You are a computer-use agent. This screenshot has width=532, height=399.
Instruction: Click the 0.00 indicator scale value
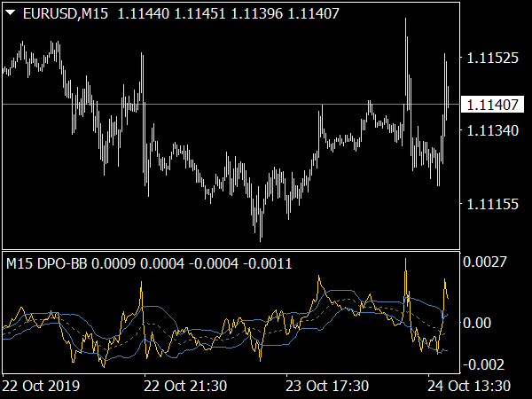[x=481, y=323]
